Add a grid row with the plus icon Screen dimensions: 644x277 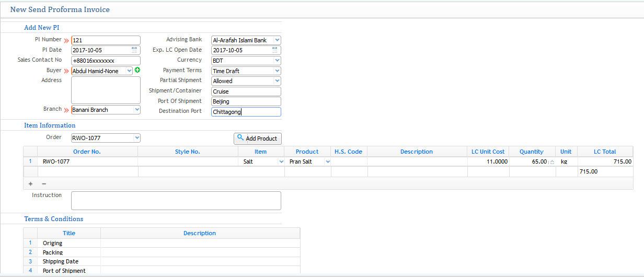(30, 184)
